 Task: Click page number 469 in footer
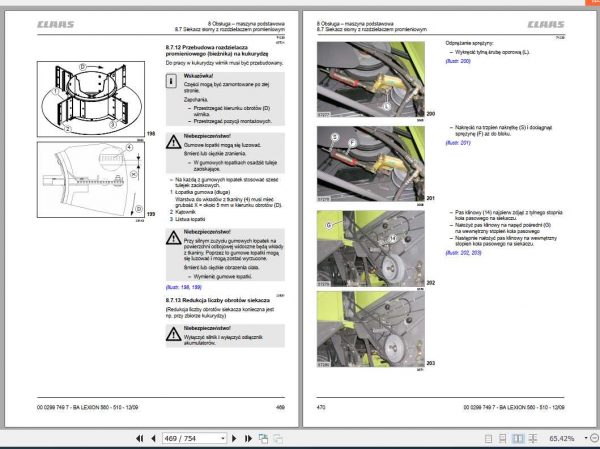coord(280,407)
